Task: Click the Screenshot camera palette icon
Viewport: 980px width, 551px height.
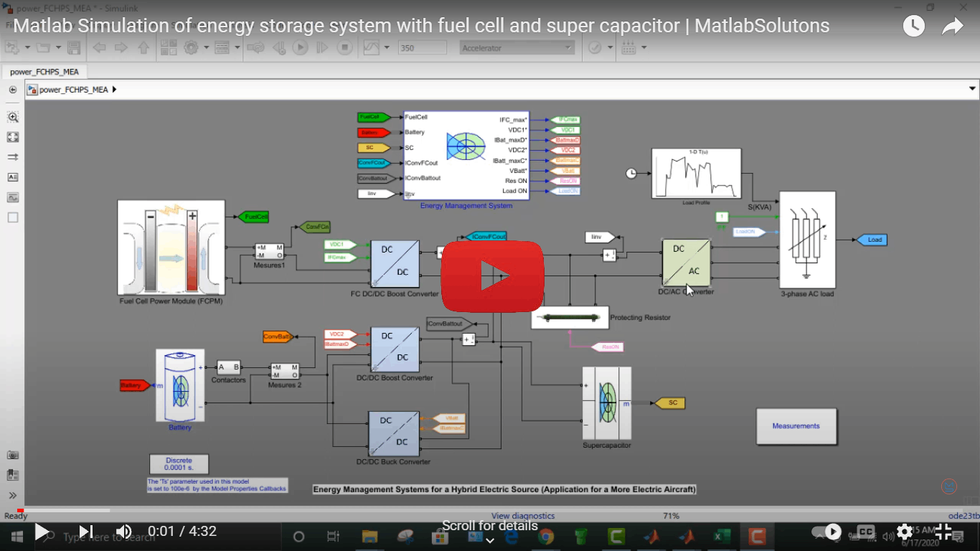Action: pos(13,455)
